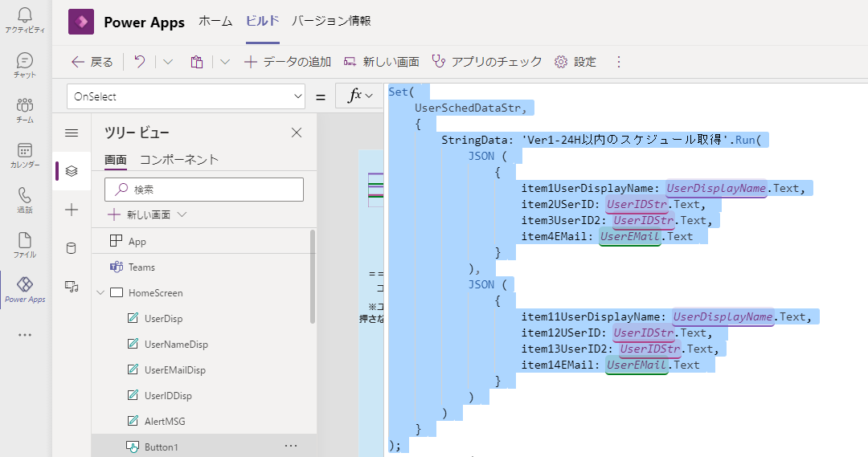Click the Power Apps purple logo
Viewport: 868px width, 457px height.
[81, 22]
